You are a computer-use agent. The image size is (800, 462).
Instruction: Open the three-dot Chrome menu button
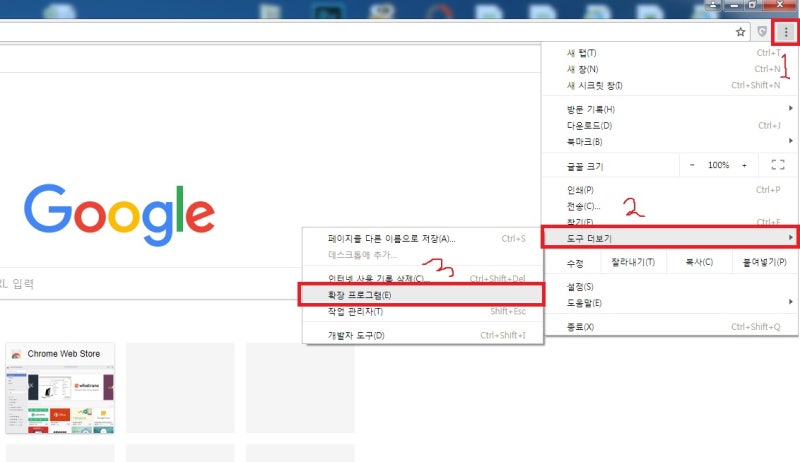(786, 33)
